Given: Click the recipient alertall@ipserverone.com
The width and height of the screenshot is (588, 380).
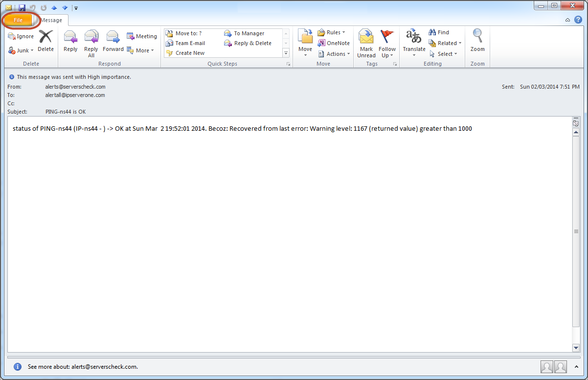Looking at the screenshot, I should 75,95.
